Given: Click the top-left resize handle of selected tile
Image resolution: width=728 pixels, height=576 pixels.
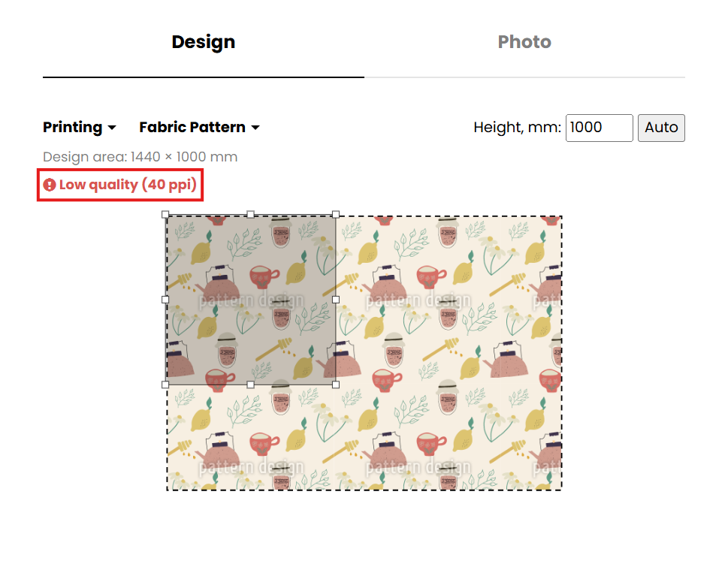Looking at the screenshot, I should [165, 215].
